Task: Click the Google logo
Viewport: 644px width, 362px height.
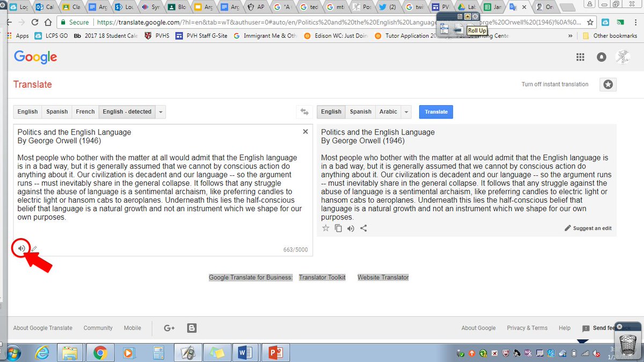Action: (x=35, y=57)
